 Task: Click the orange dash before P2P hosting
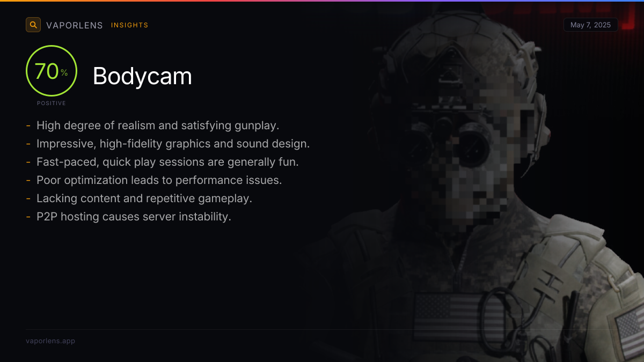[x=28, y=217]
